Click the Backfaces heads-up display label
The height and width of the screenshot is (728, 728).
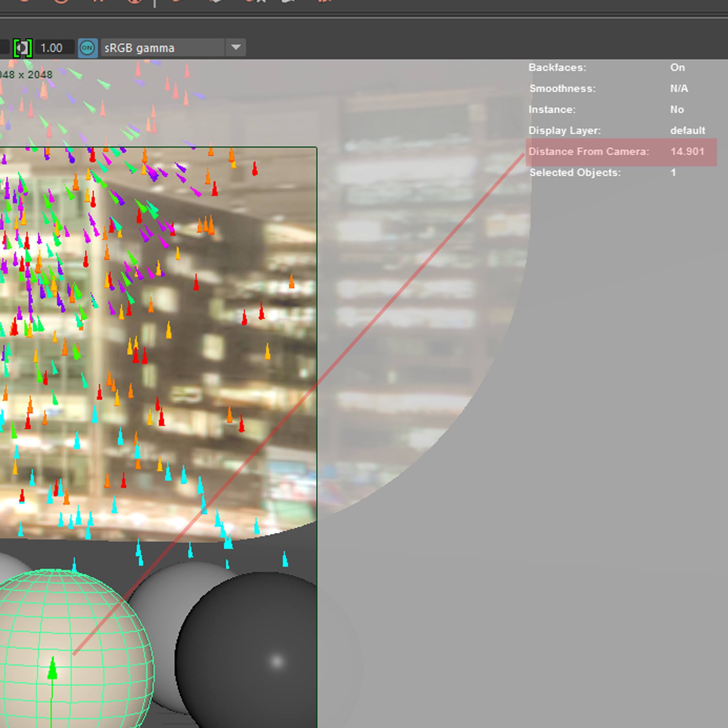click(x=557, y=68)
